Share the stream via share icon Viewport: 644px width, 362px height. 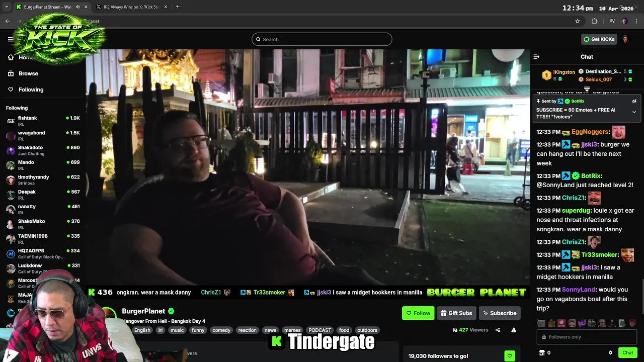coord(498,330)
